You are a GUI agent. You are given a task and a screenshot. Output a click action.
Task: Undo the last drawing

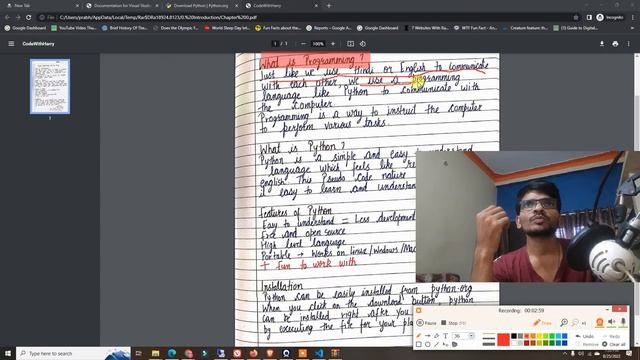click(x=584, y=336)
